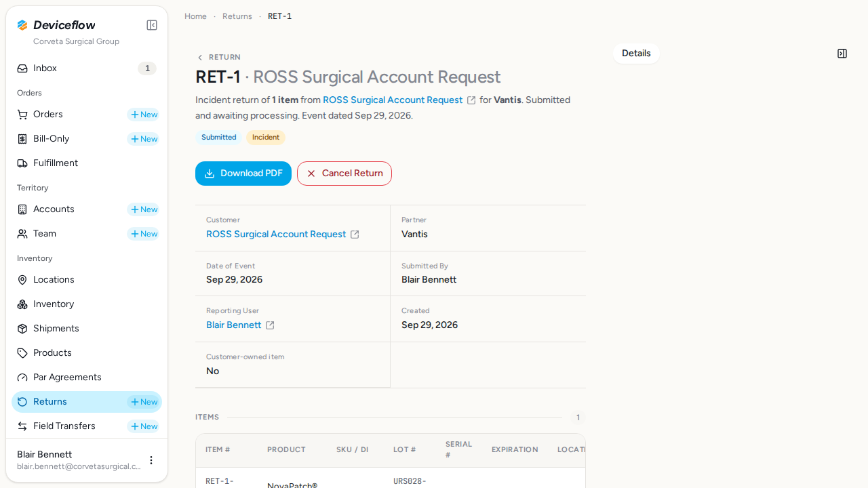The image size is (868, 488).
Task: Click the Deviceflow logo icon
Action: coord(22,25)
